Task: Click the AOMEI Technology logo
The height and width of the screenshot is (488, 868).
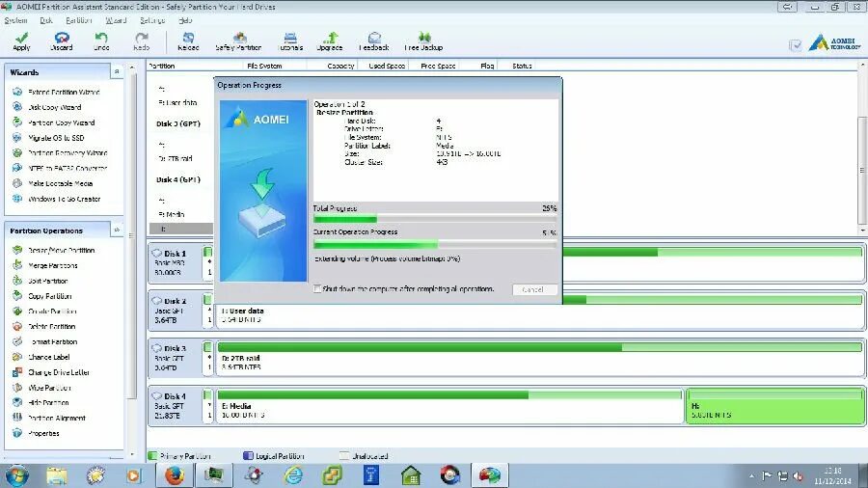Action: tap(835, 42)
